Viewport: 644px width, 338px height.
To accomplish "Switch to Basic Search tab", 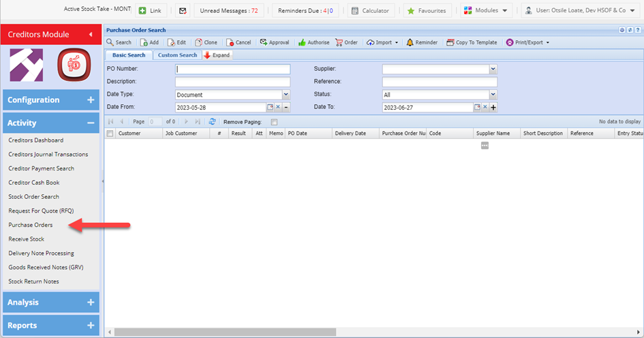I will [x=129, y=55].
